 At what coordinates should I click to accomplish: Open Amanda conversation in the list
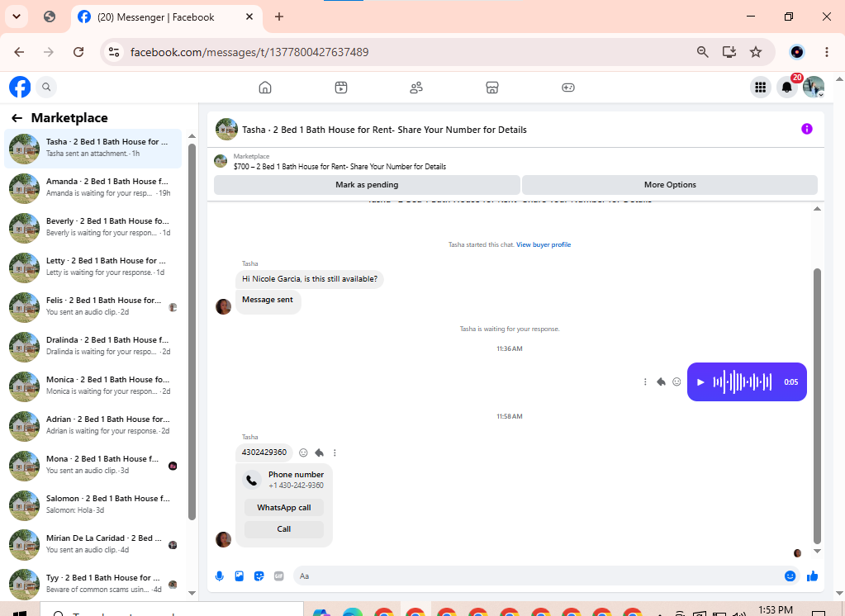93,187
